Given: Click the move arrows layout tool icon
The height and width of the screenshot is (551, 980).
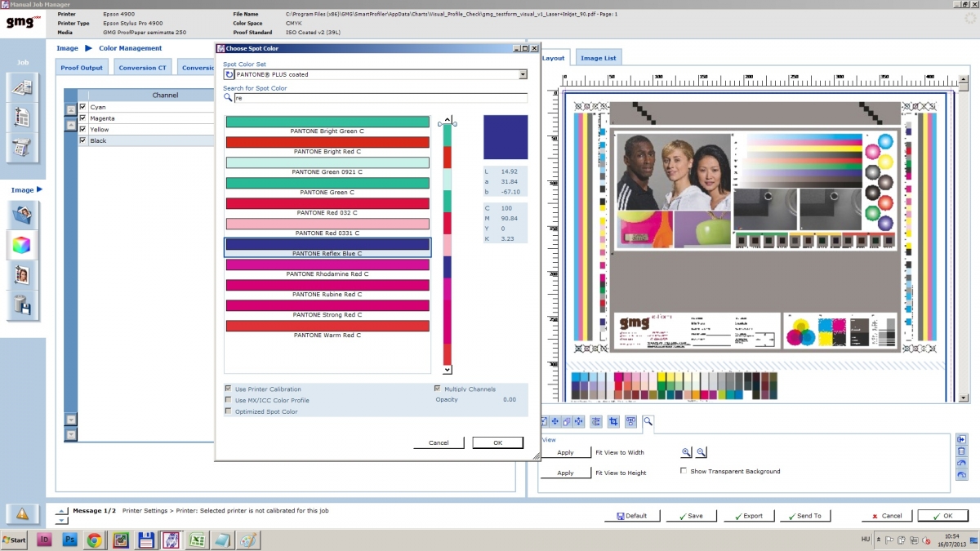Looking at the screenshot, I should coord(555,421).
